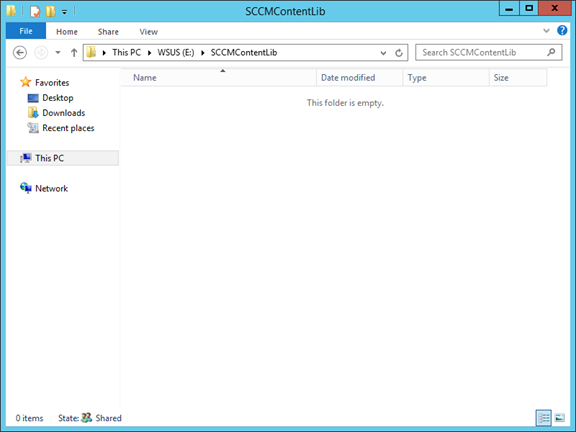Close the SCCMContentLib window

coord(555,8)
